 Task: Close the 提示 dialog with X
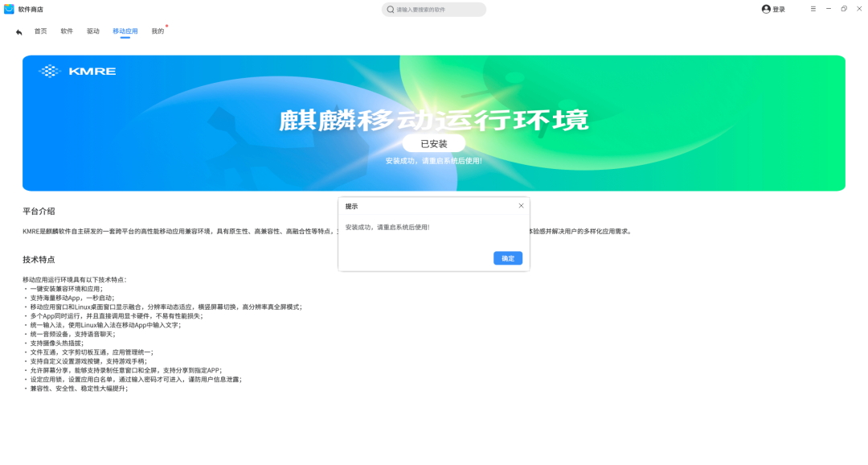pyautogui.click(x=521, y=206)
